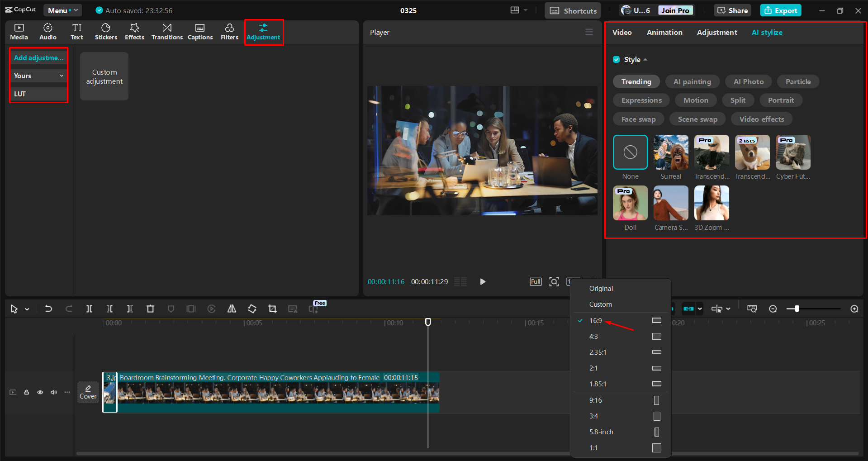
Task: Mute the video track speaker icon
Action: tap(53, 392)
